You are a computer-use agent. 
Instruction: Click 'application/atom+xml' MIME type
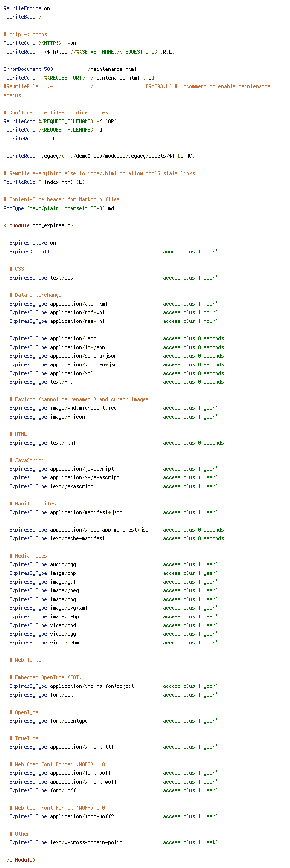79,304
